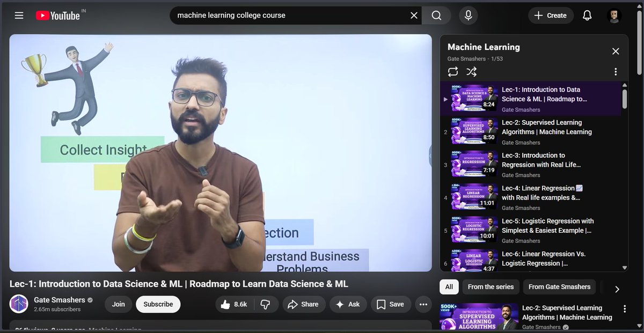Play Lec-6 Linear vs Logistic thumbnail
The height and width of the screenshot is (333, 644).
[474, 261]
